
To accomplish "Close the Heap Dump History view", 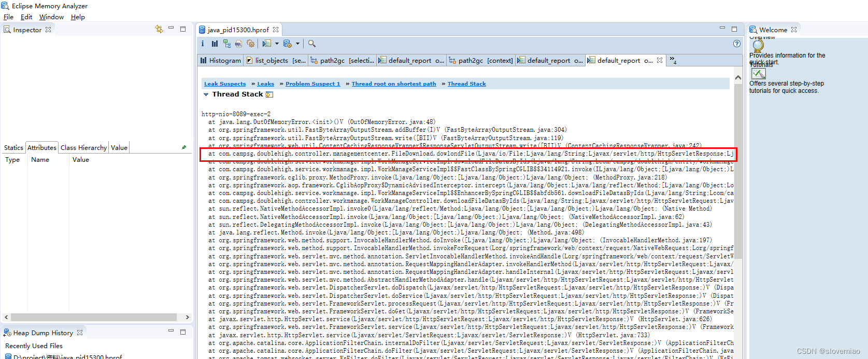I will click(80, 333).
